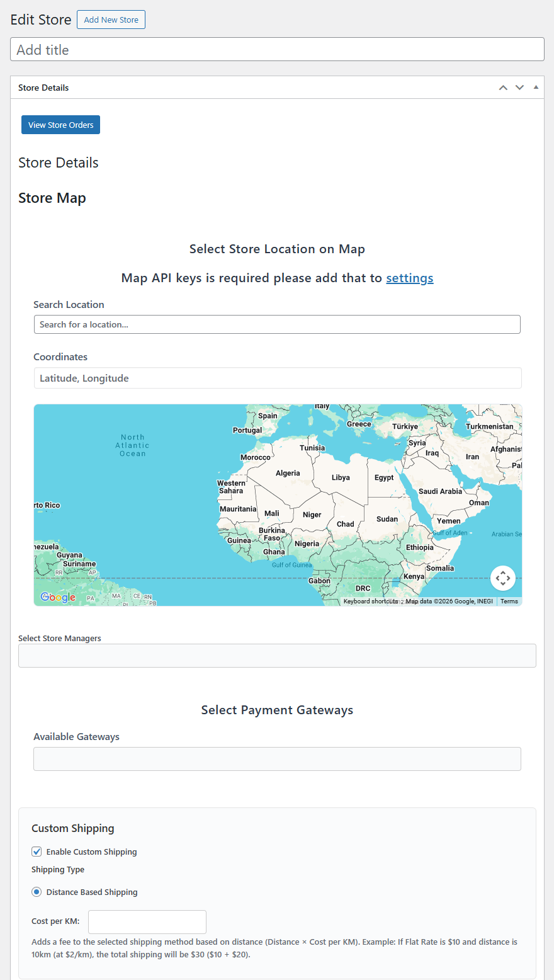Click Saudi Arabia on the map
The width and height of the screenshot is (554, 980).
click(440, 492)
